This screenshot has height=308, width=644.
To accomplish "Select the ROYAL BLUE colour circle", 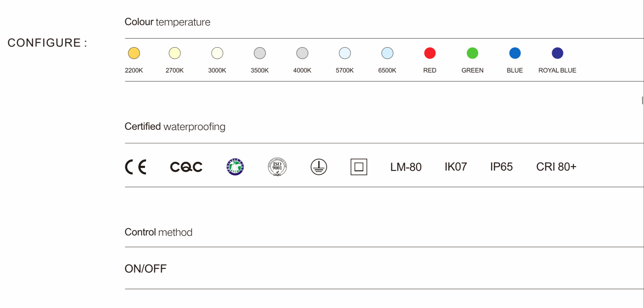I will (557, 53).
